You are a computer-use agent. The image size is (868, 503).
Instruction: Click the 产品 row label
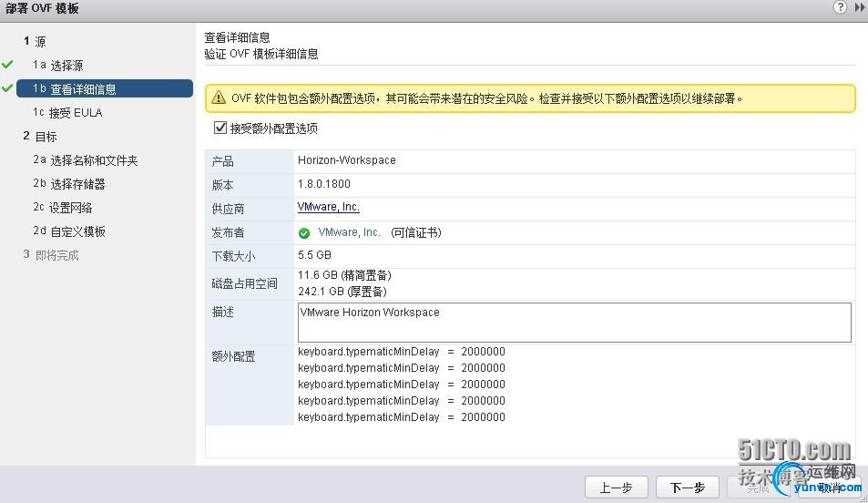[222, 161]
